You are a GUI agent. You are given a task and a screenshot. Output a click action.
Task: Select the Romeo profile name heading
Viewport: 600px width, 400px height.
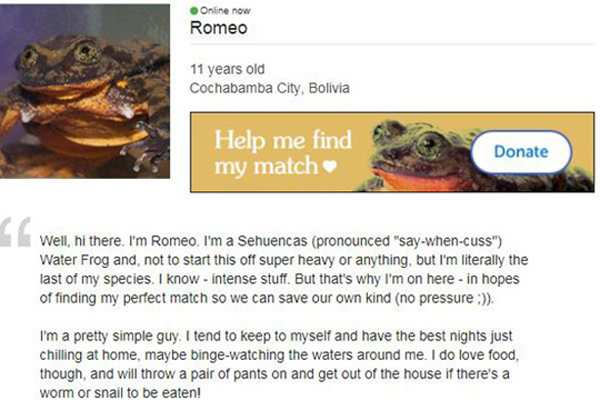(218, 28)
